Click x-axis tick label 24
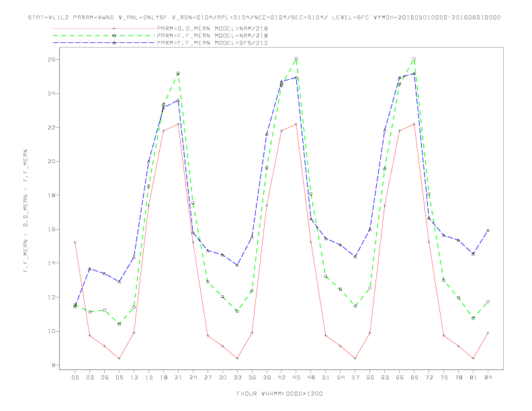Screen dimensions: 532x411 193,377
